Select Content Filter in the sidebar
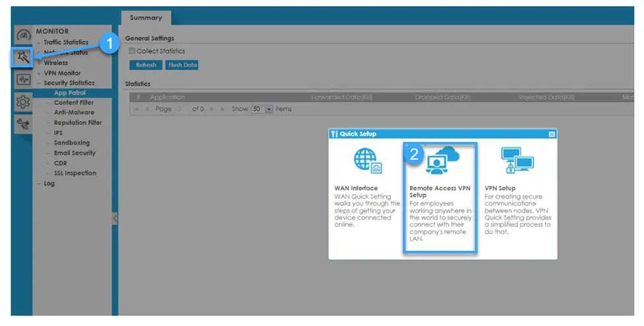Image resolution: width=644 pixels, height=326 pixels. click(x=73, y=103)
